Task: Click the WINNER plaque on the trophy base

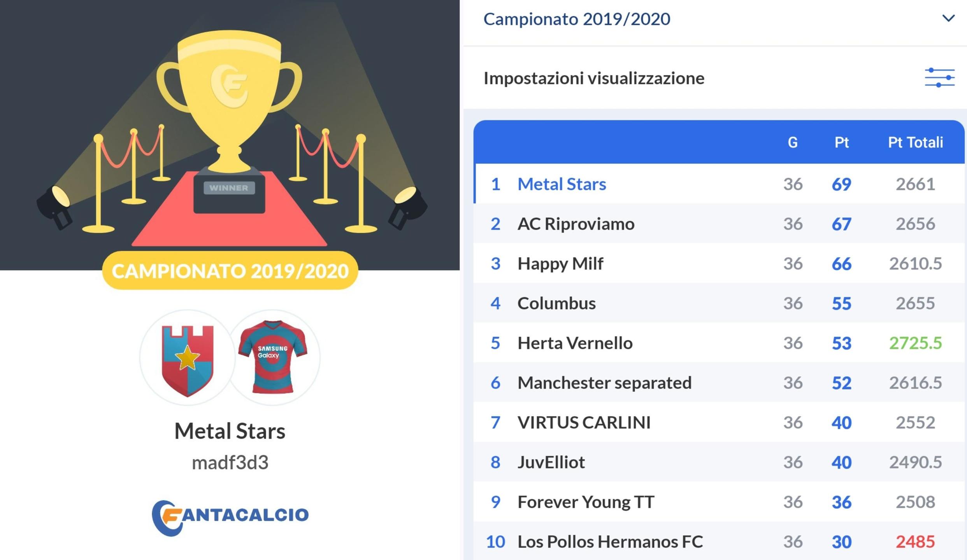Action: [229, 188]
